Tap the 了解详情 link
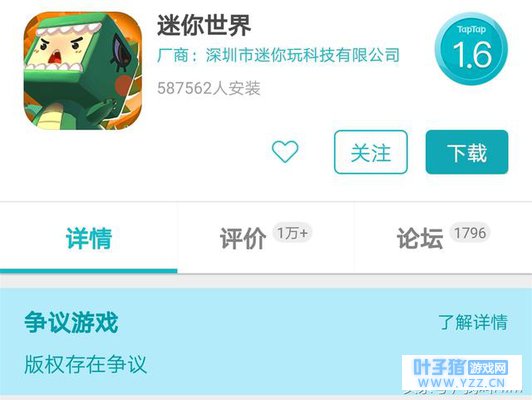Screen dimensions: 532x400 [x=473, y=322]
